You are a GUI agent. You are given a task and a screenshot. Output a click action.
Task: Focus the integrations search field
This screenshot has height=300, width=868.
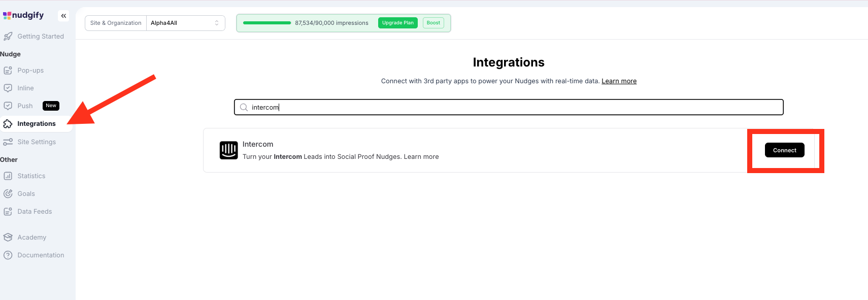509,107
